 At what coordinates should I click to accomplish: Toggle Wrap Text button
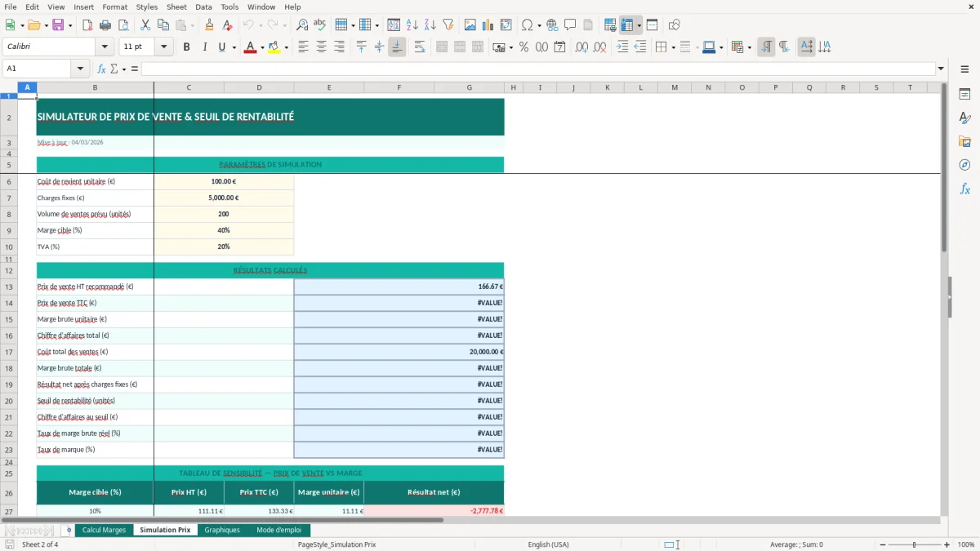(420, 47)
